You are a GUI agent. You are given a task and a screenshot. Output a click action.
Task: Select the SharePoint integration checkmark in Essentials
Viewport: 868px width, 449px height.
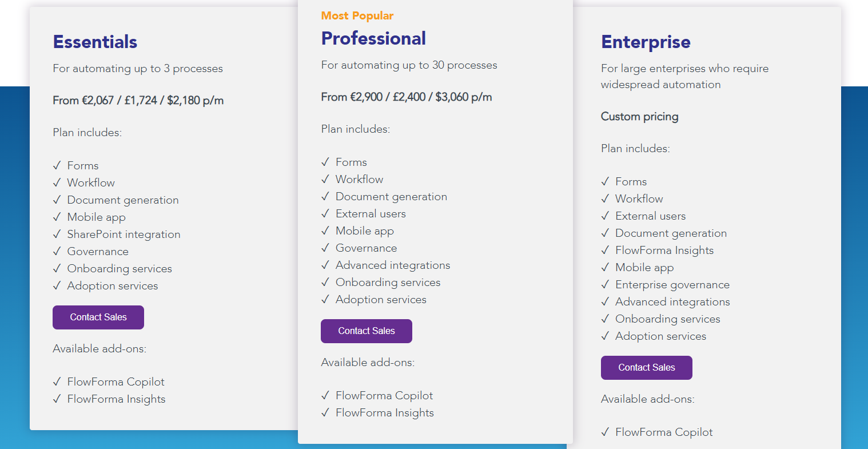[56, 234]
